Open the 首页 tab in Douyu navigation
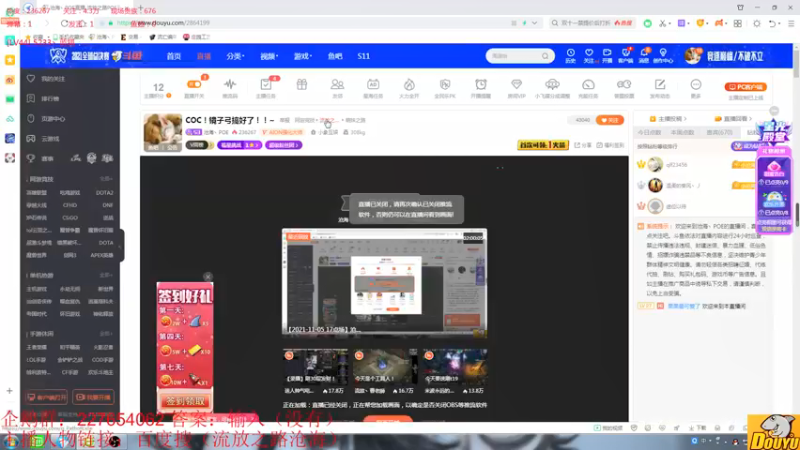The width and height of the screenshot is (800, 450). 173,56
